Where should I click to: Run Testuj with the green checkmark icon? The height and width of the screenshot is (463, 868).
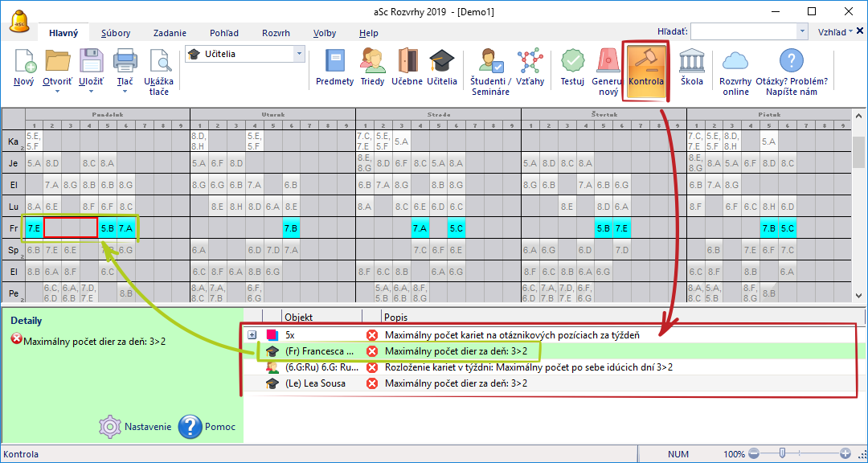572,63
